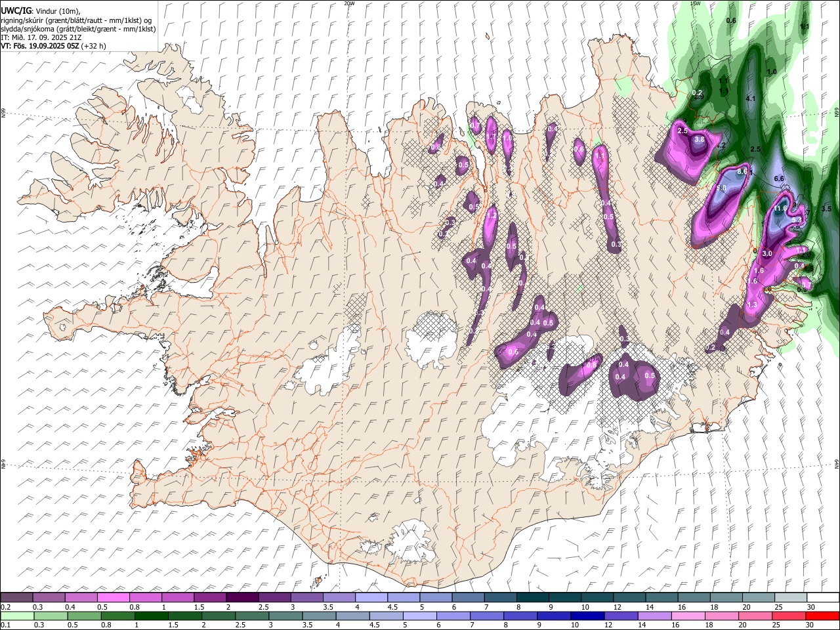The image size is (840, 630).
Task: Pick lower legend swatch between 2 and 2.5
Action: tap(218, 616)
